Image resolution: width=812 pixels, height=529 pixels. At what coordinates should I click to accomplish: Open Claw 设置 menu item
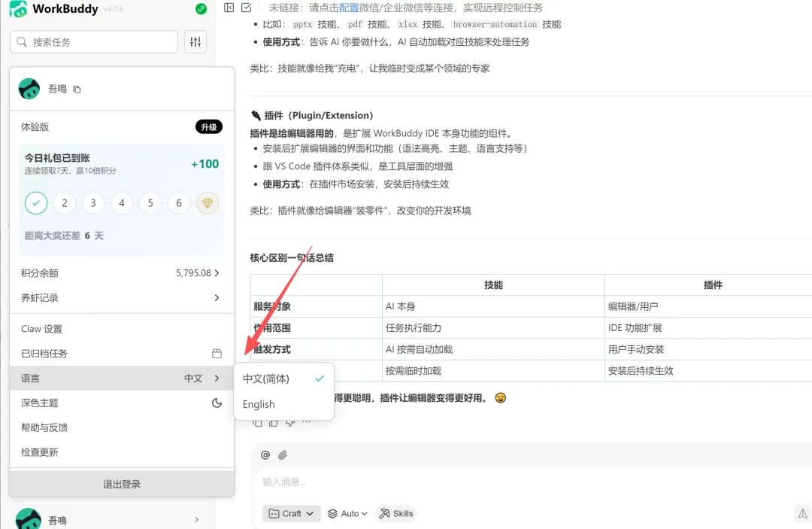[x=122, y=329]
